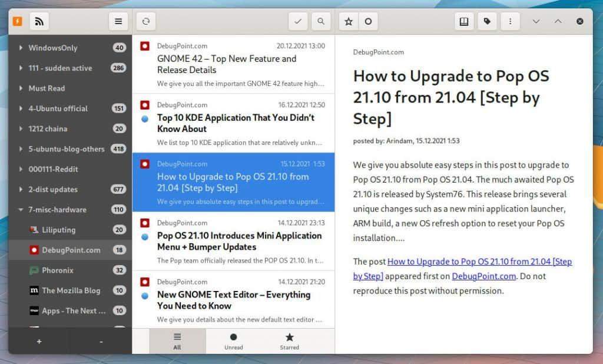Refresh feeds with the sync icon

point(146,21)
